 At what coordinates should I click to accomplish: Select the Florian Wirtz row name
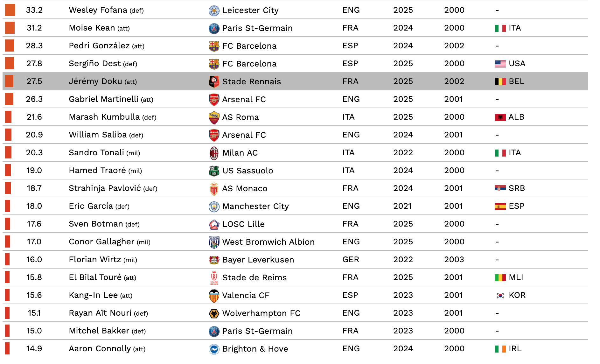pos(95,260)
